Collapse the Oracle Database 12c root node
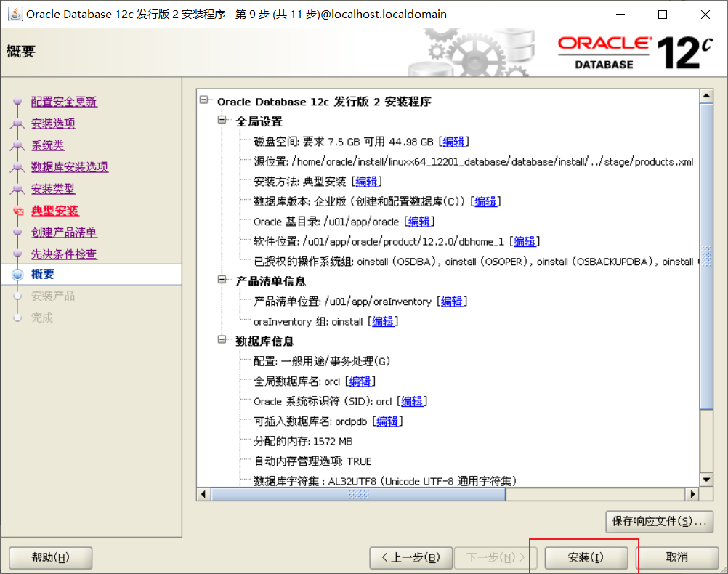This screenshot has height=574, width=728. tap(204, 100)
